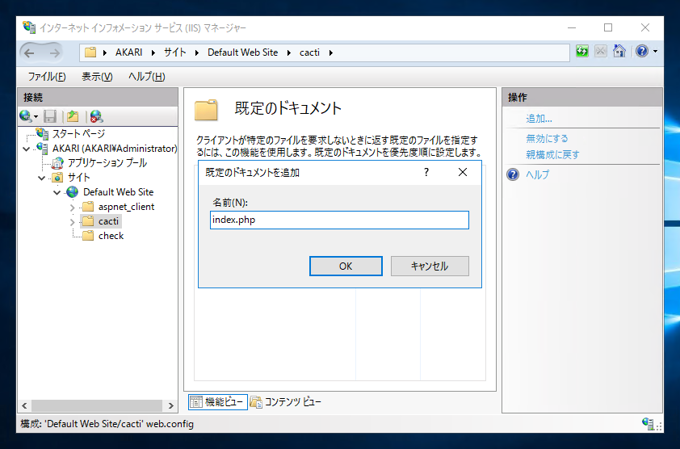Click the 既定のドキュメント folder icon
Image resolution: width=680 pixels, height=449 pixels.
click(206, 110)
